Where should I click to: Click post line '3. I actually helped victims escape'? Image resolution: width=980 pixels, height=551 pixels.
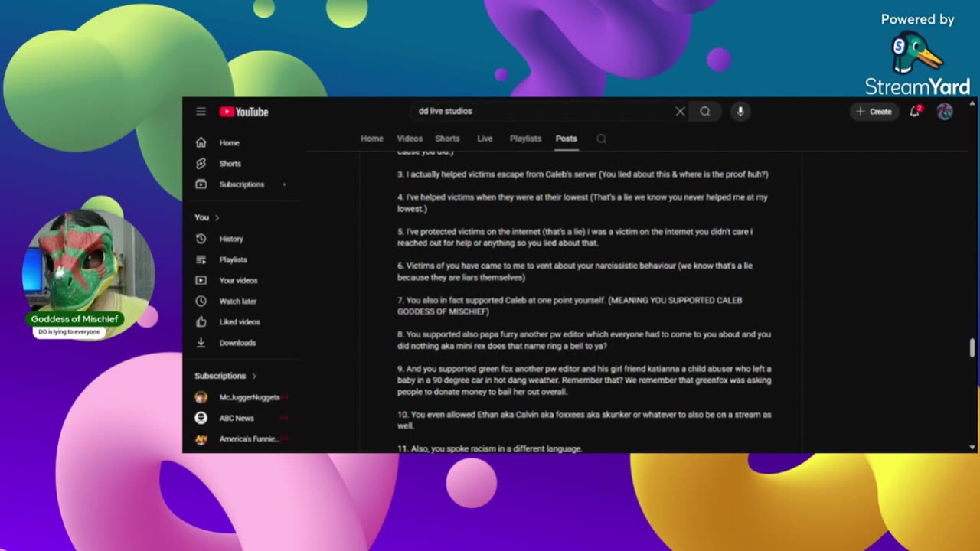point(583,174)
